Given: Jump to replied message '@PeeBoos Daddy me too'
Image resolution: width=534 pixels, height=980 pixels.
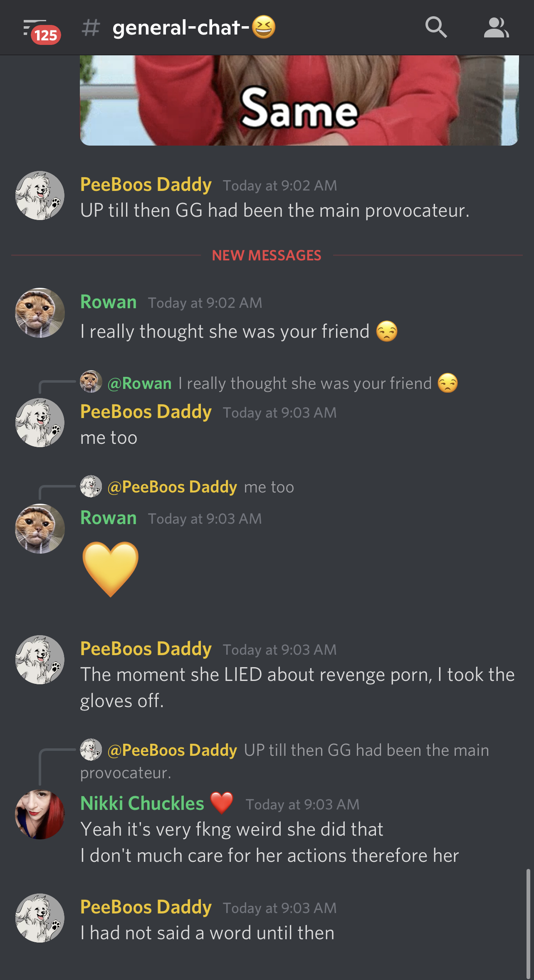Looking at the screenshot, I should tap(187, 487).
